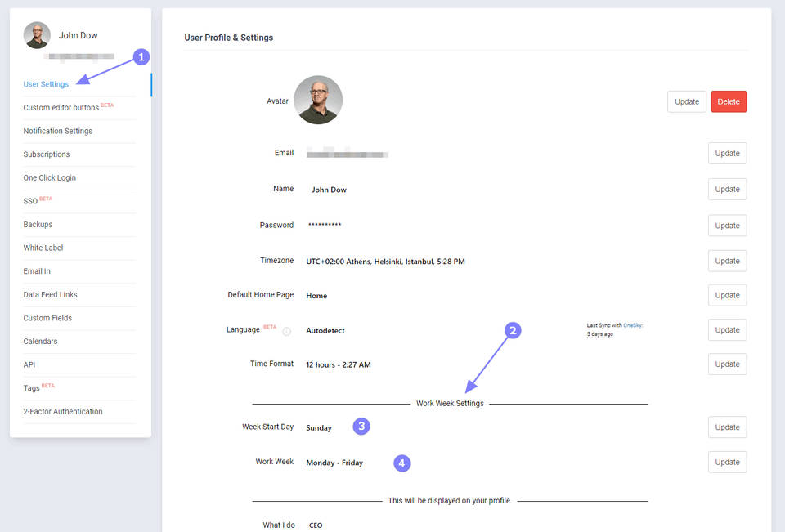Open the SSO beta section

tap(30, 201)
